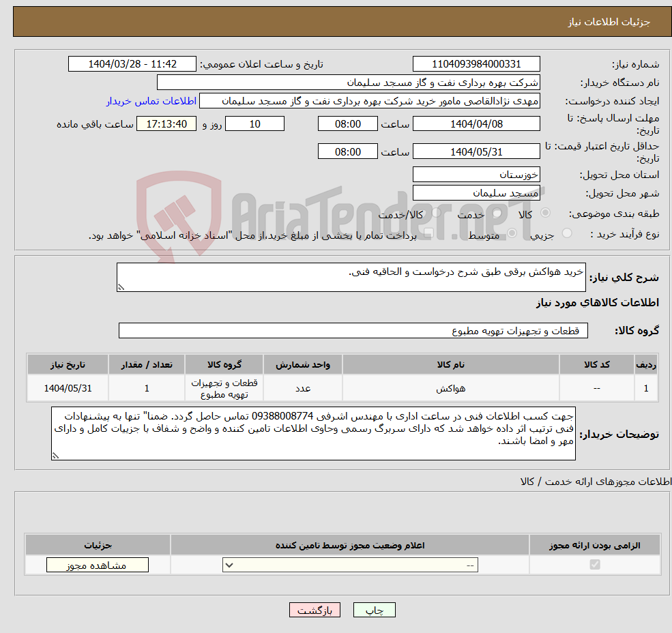
Task: Click the جزئیات column header in license table
Action: pos(98,545)
